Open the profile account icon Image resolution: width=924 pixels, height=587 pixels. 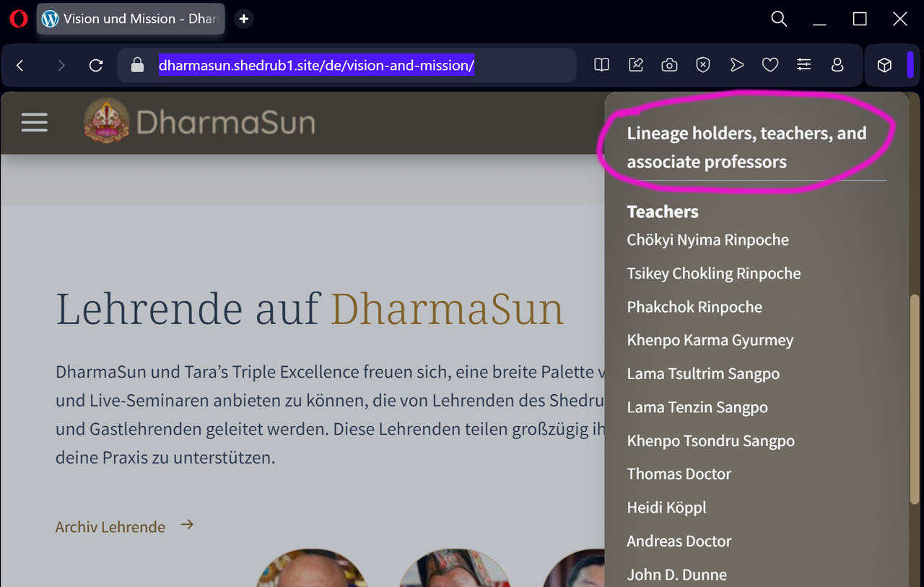click(x=837, y=65)
